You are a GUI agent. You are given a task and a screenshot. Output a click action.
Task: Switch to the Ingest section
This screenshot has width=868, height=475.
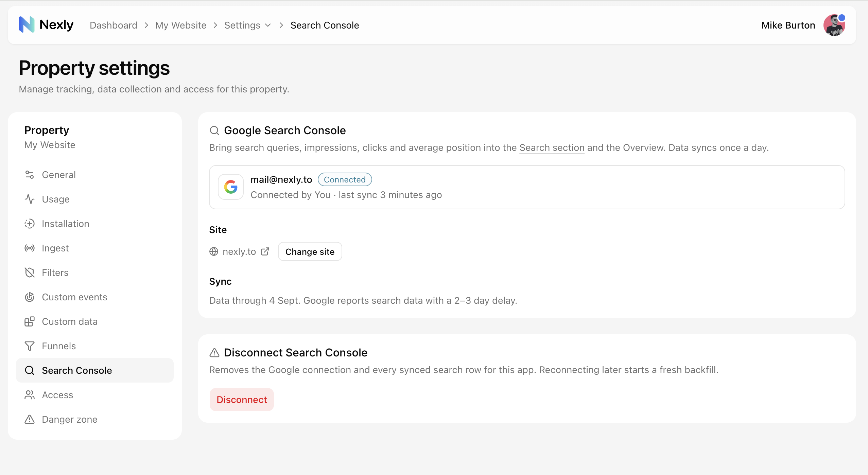[x=95, y=248]
